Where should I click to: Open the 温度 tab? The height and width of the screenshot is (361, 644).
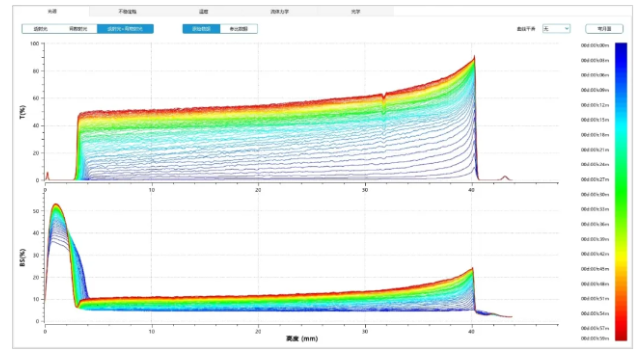(203, 11)
